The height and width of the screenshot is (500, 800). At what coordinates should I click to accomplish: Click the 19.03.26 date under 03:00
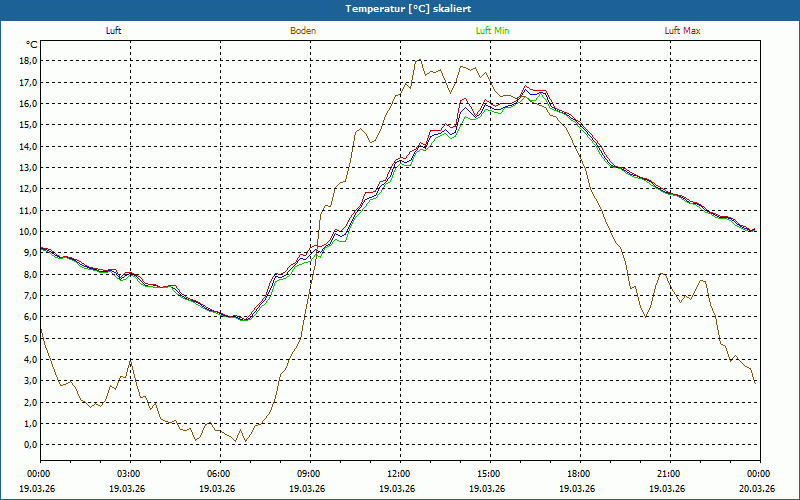pyautogui.click(x=127, y=488)
